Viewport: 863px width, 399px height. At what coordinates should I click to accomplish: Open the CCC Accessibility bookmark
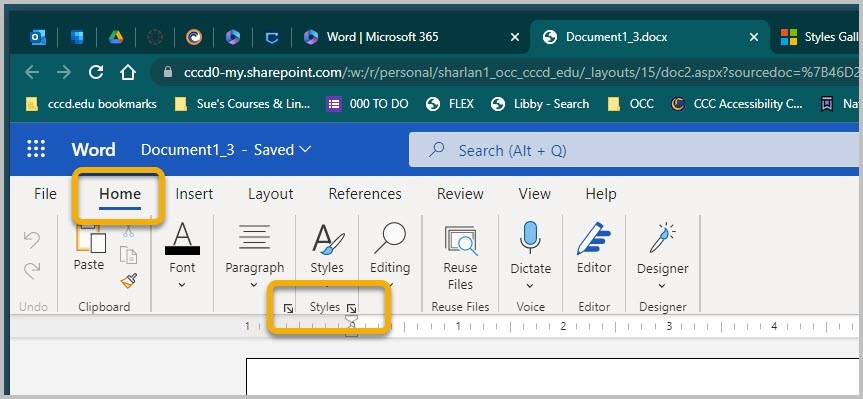[x=737, y=103]
